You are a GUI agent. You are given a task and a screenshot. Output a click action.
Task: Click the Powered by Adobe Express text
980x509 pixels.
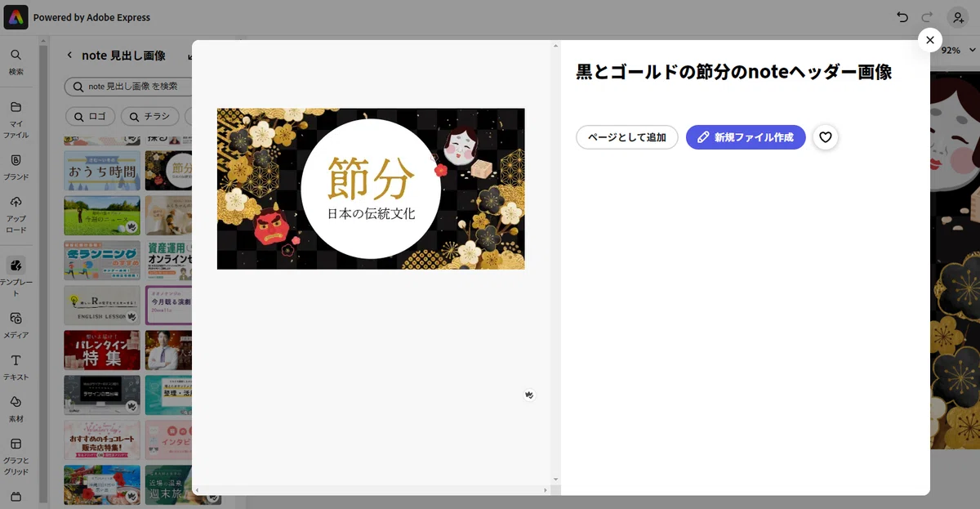tap(91, 17)
